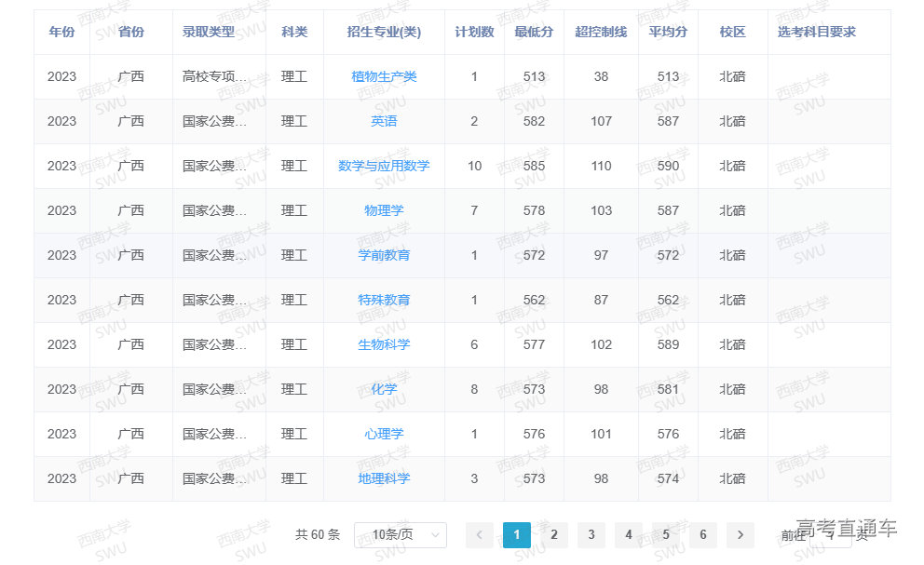Open the 生物科学 major link
Viewport: 924px width, 565px height.
coord(384,344)
